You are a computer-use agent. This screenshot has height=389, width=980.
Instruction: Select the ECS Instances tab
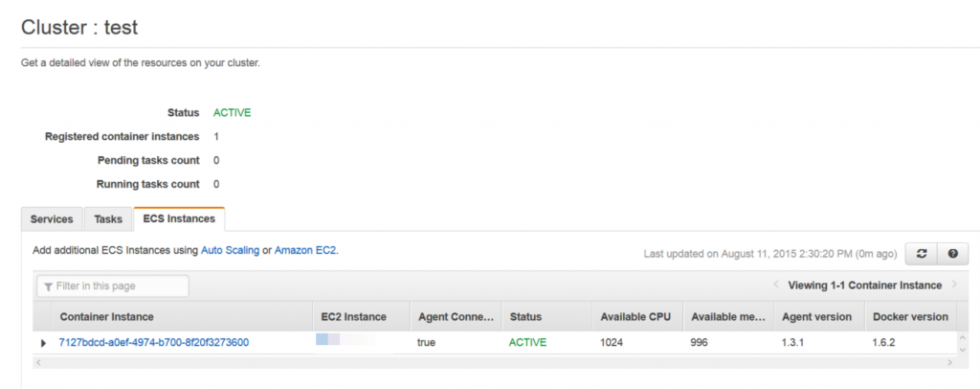(x=179, y=218)
